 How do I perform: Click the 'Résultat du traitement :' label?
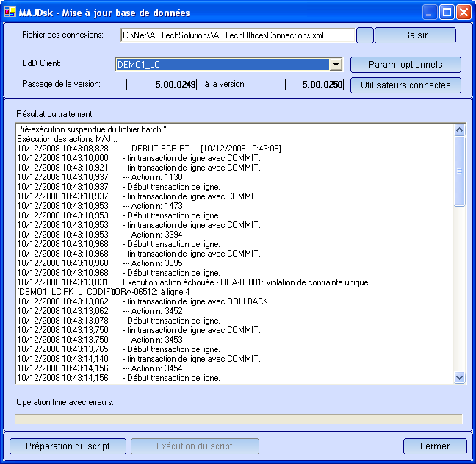coord(56,114)
